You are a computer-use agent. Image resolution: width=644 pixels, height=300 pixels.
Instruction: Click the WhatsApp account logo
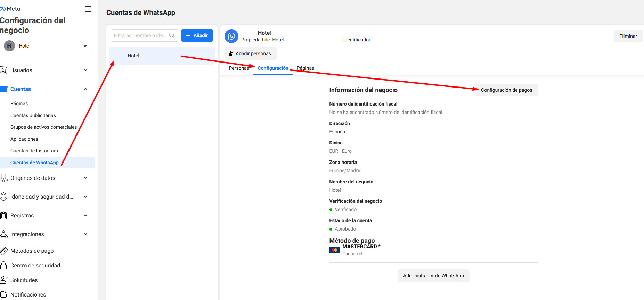(231, 36)
